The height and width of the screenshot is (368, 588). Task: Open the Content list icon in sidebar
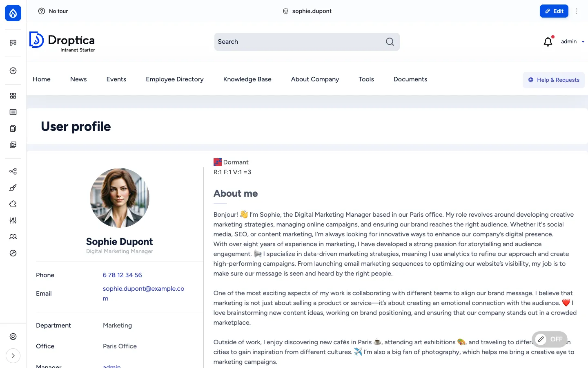[13, 112]
